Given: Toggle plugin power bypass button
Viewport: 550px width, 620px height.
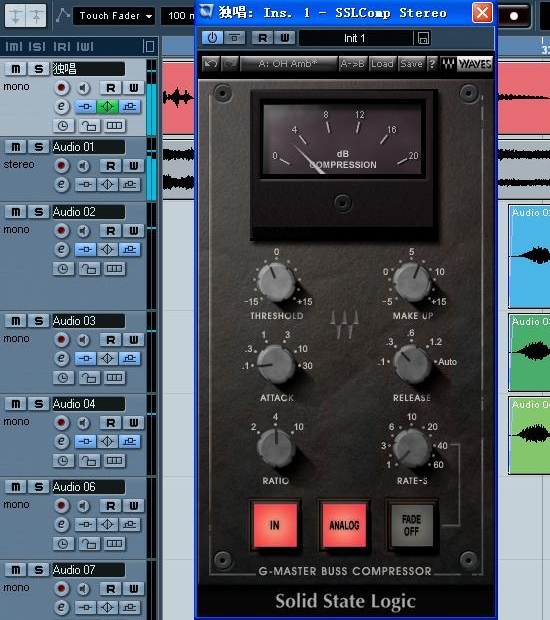Looking at the screenshot, I should 212,38.
